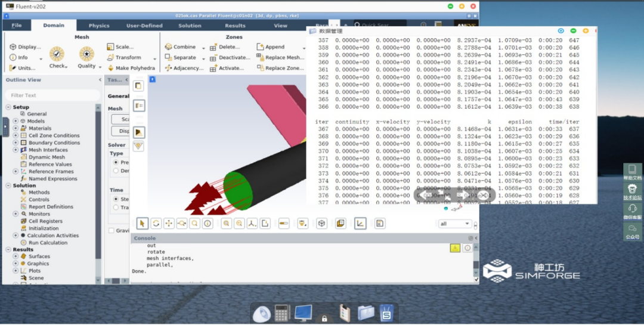Image resolution: width=644 pixels, height=325 pixels.
Task: Collapse the Solution tree section
Action: coord(8,185)
